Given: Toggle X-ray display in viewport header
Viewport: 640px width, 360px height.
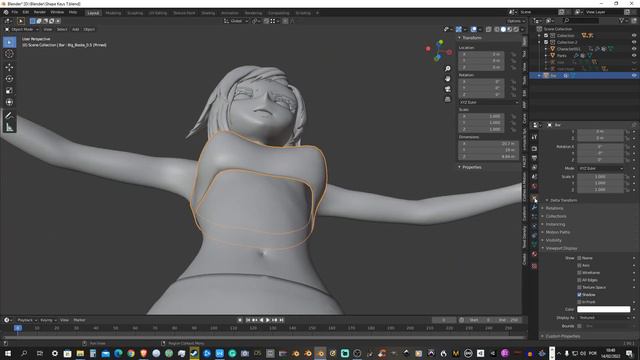Looking at the screenshot, I should tap(489, 29).
